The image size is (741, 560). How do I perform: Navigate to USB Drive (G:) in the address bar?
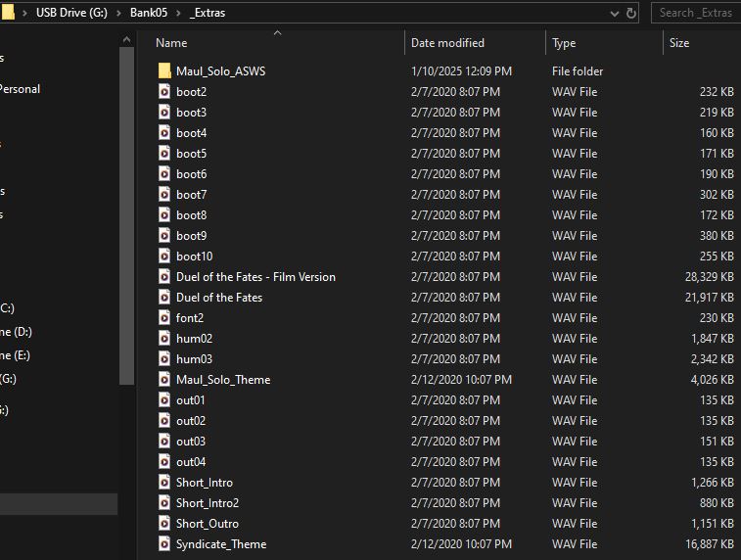pyautogui.click(x=72, y=13)
